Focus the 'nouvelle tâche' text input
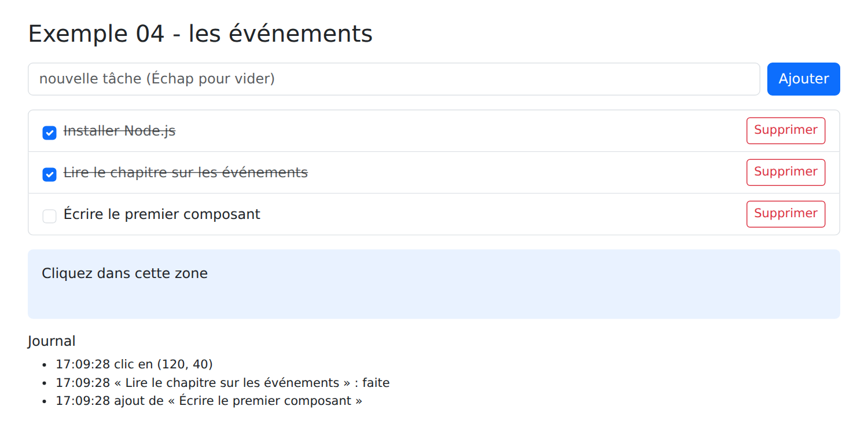868x446 pixels. coord(393,79)
